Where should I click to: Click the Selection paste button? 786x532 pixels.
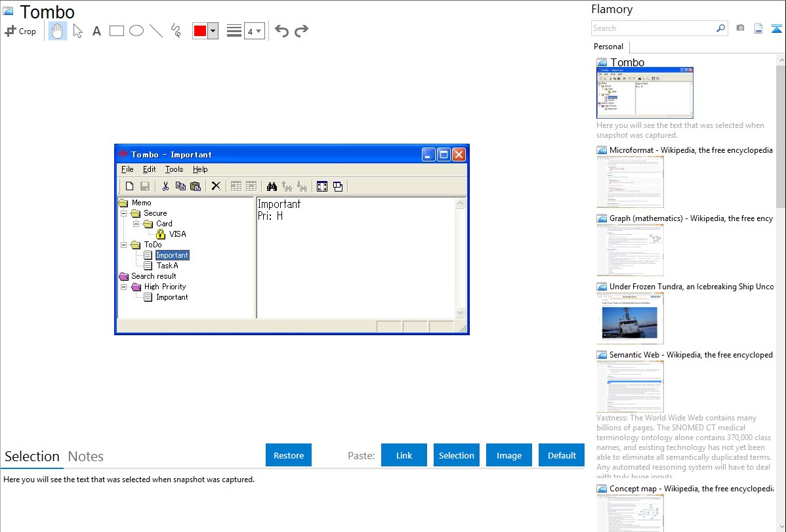click(x=457, y=455)
